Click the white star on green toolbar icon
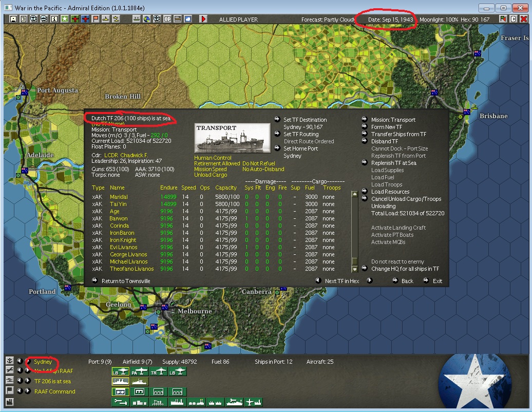The height and width of the screenshot is (412, 532). (x=65, y=19)
